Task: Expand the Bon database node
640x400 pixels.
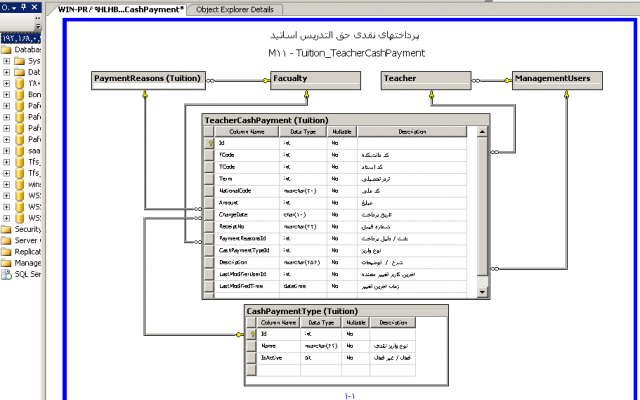Action: 7,95
